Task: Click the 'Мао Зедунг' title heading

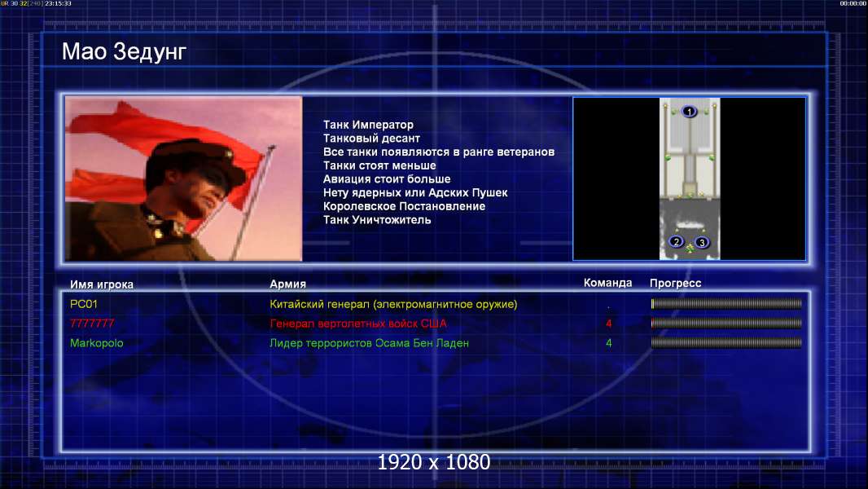Action: click(124, 53)
